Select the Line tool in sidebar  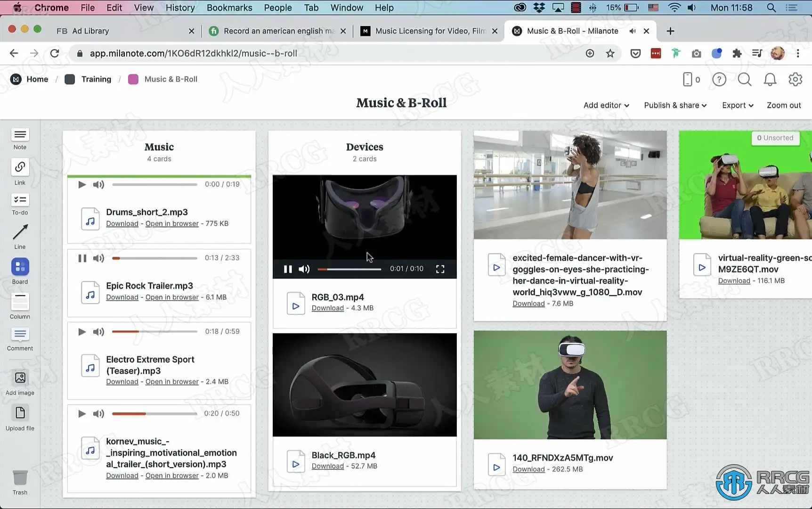click(x=20, y=237)
